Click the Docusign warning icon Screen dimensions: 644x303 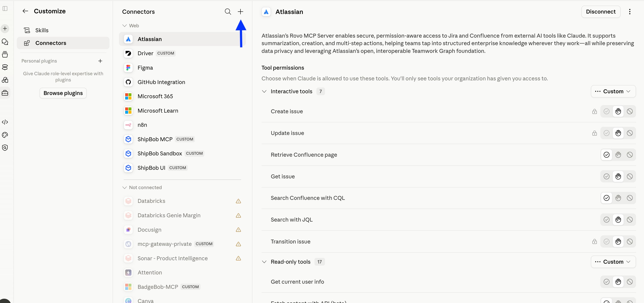[239, 230]
